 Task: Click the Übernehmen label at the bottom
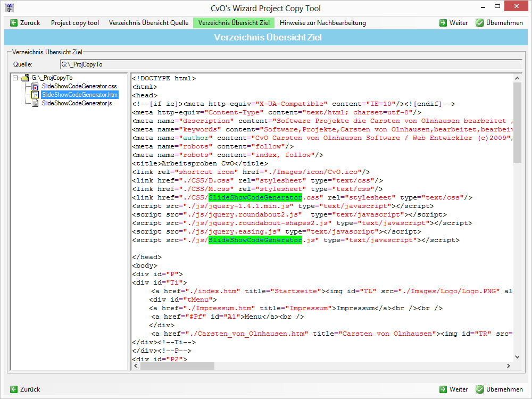504,389
